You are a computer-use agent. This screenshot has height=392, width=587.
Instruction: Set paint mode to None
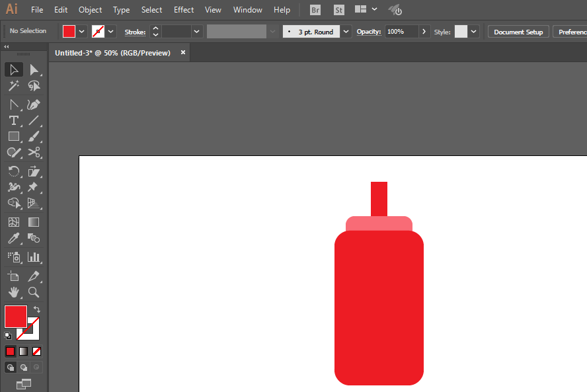pyautogui.click(x=37, y=351)
